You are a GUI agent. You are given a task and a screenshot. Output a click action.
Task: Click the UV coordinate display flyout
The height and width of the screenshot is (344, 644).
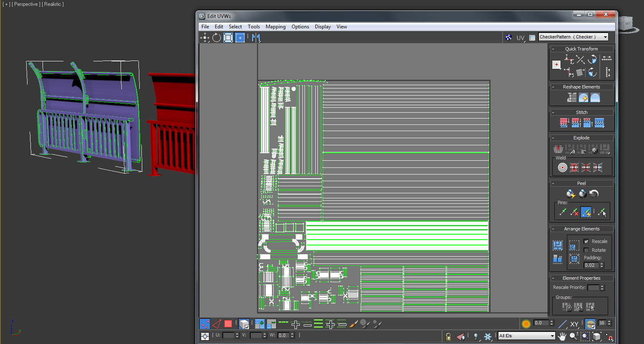pos(521,38)
